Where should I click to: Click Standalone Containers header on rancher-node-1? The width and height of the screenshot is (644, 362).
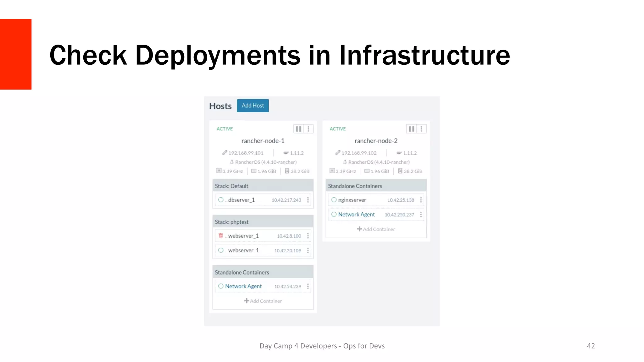click(x=263, y=272)
